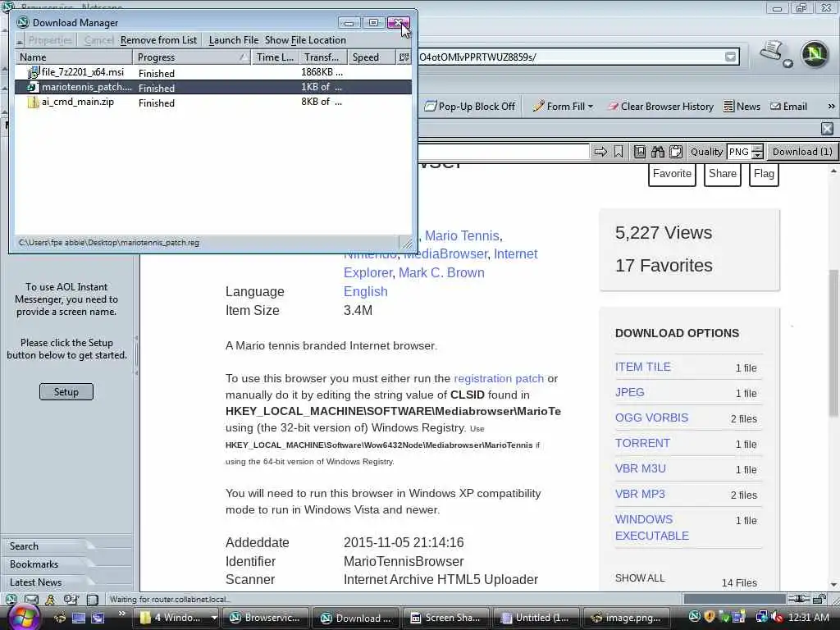Open VBR MP3 download option
840x630 pixels.
[640, 494]
